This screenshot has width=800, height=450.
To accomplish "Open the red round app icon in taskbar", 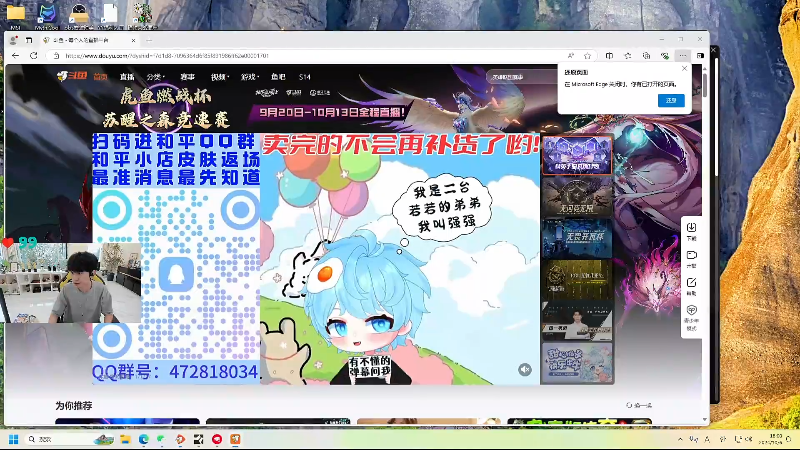I will [x=217, y=439].
